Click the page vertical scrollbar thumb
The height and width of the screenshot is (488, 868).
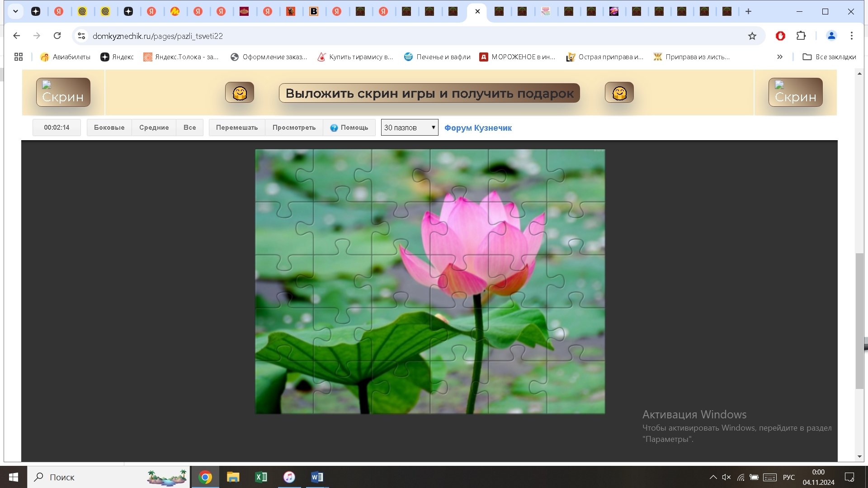859,321
